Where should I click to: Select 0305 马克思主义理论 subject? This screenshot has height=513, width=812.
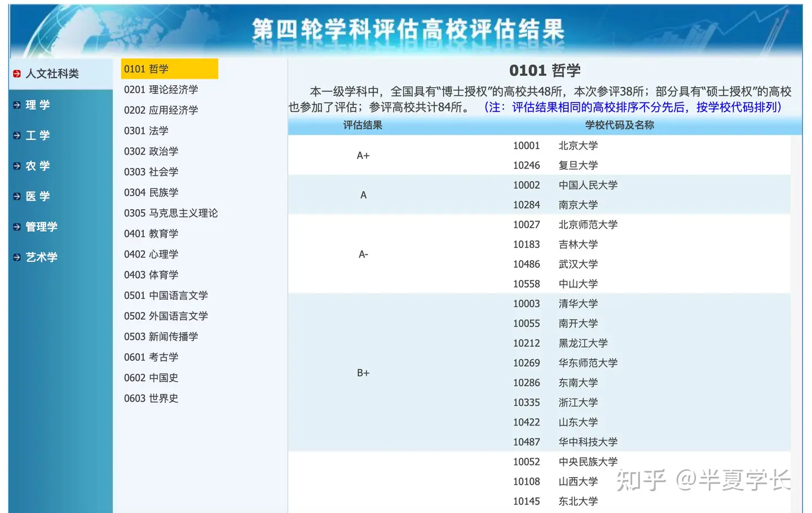click(171, 213)
